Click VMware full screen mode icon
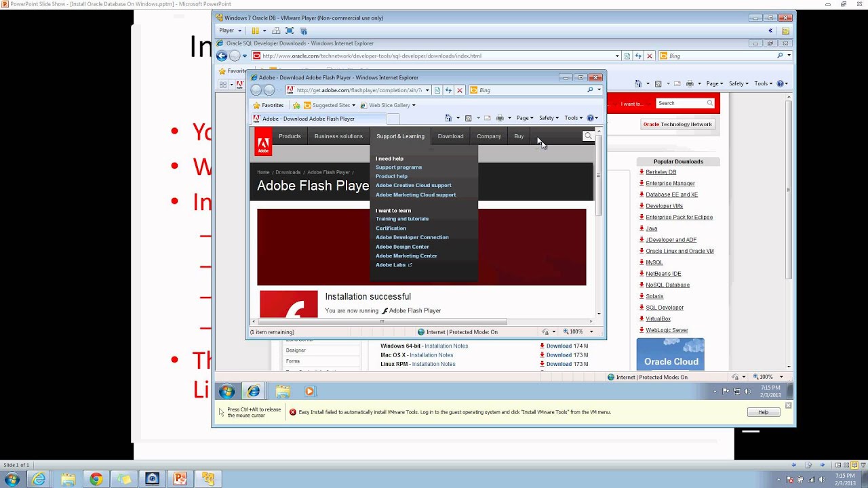Screen dimensions: 868x488 tap(290, 30)
